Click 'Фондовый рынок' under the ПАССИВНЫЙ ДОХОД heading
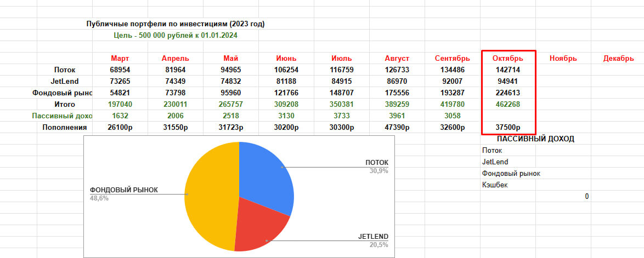The image size is (644, 258). (511, 173)
